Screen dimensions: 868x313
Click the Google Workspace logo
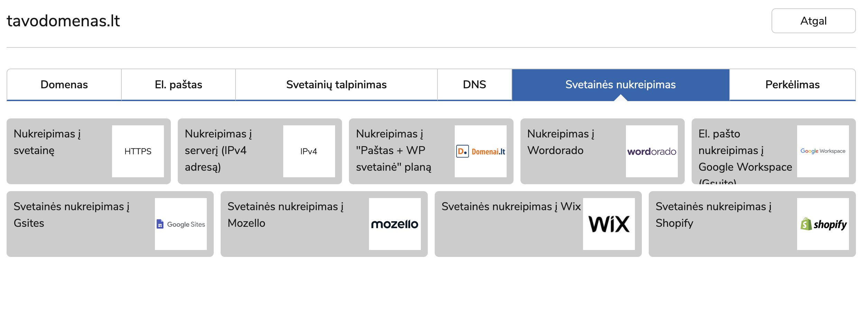(823, 151)
